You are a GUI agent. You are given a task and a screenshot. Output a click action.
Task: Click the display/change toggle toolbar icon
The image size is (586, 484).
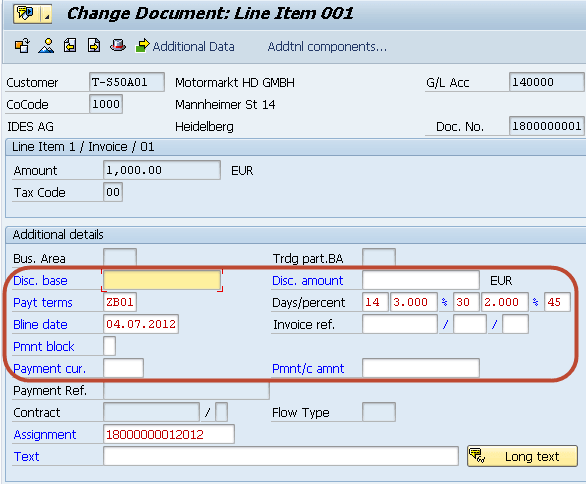pyautogui.click(x=22, y=46)
